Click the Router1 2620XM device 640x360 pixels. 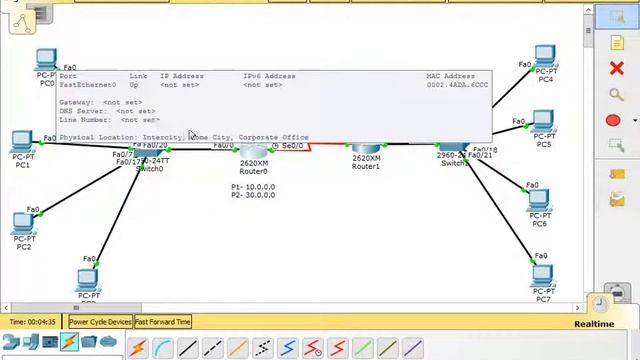click(x=366, y=149)
